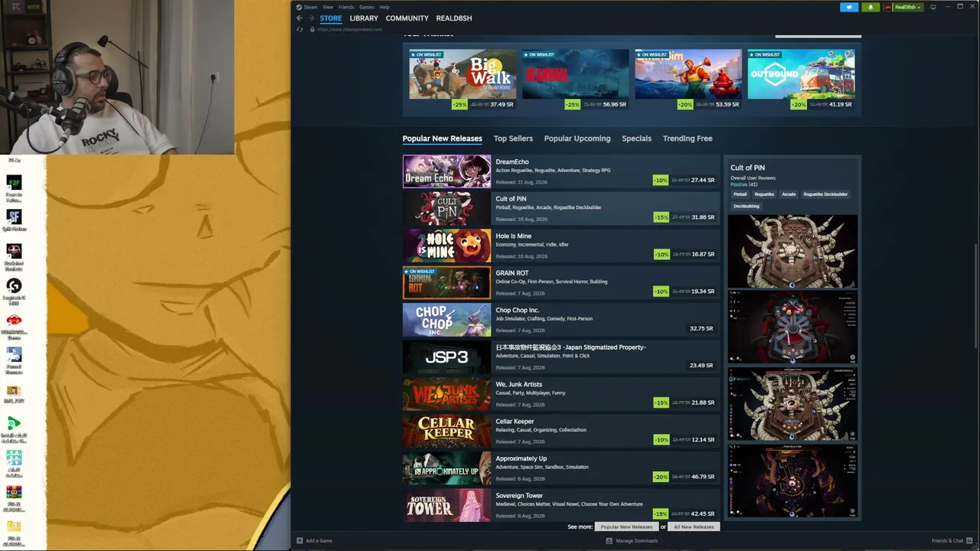Click the Deckbuilding tag in preview panel
This screenshot has width=980, height=551.
point(746,206)
